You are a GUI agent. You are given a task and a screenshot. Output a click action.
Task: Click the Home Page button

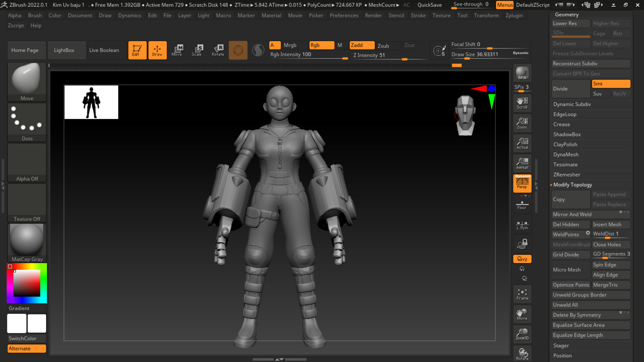pos(27,50)
